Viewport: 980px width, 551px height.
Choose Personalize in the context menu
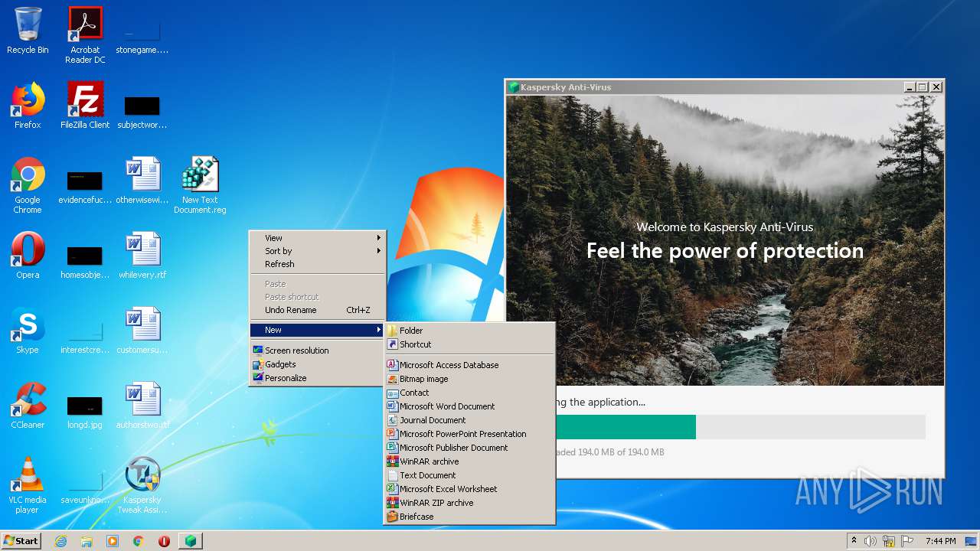(317, 378)
